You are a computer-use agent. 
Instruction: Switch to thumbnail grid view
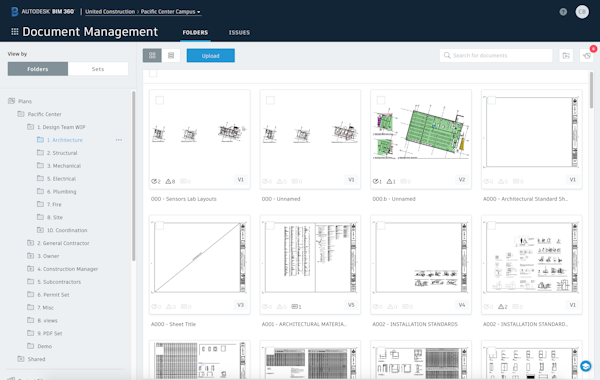pos(152,55)
